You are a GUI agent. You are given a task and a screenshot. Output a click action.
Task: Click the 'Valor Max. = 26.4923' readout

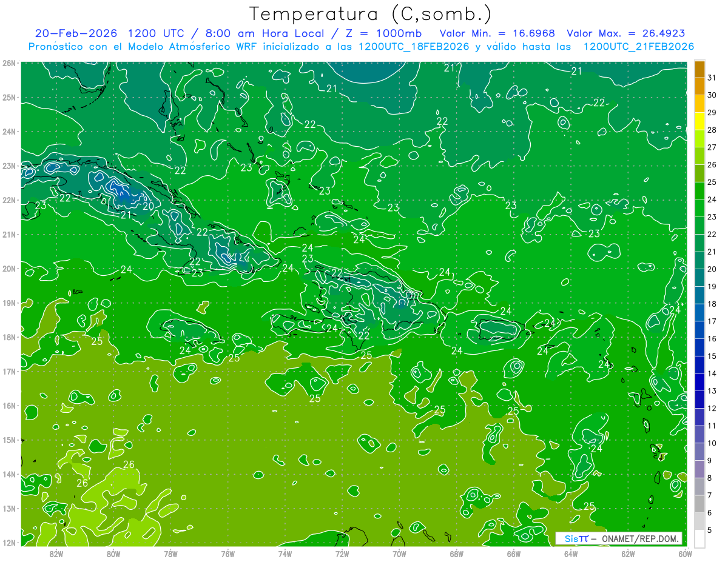[x=626, y=33]
